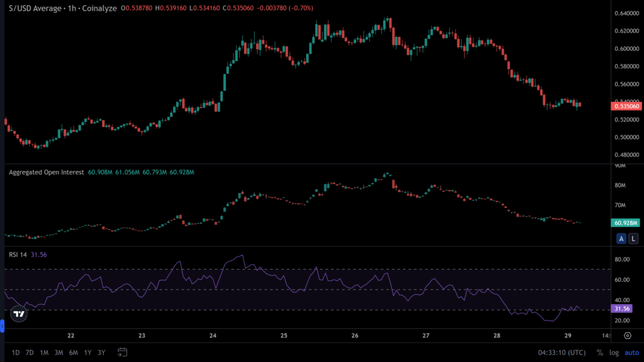Choose the 3Y time range

coord(102,353)
